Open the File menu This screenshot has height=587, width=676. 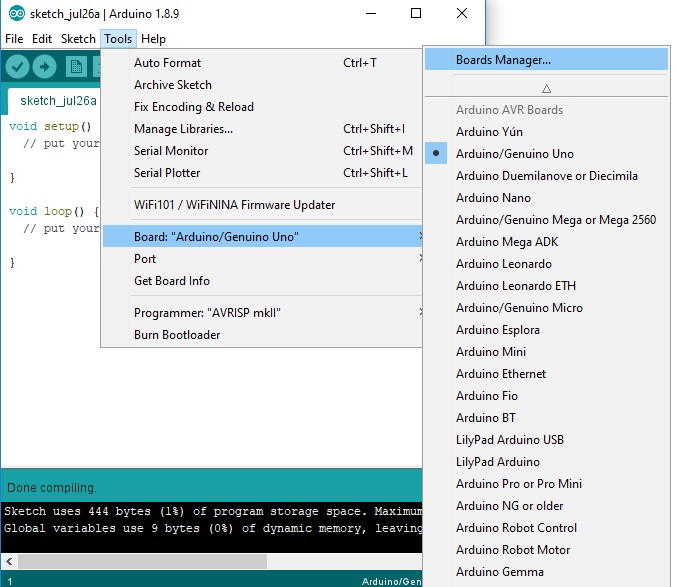(14, 39)
